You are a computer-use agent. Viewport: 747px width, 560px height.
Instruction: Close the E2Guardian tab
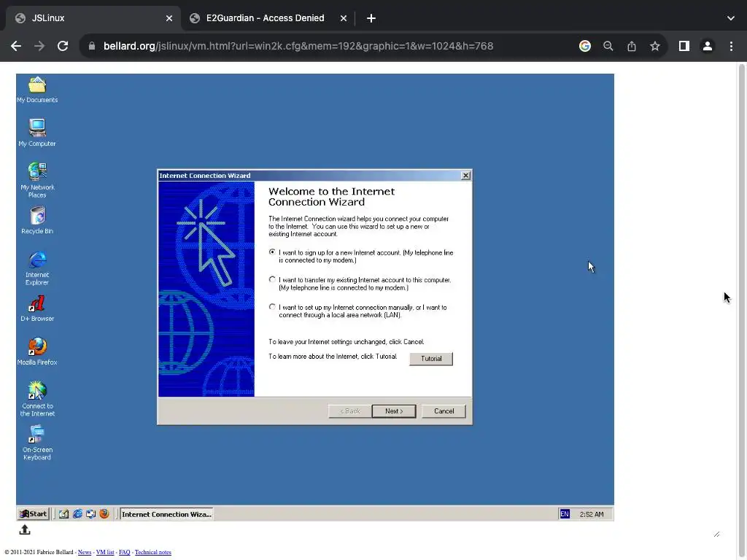343,18
